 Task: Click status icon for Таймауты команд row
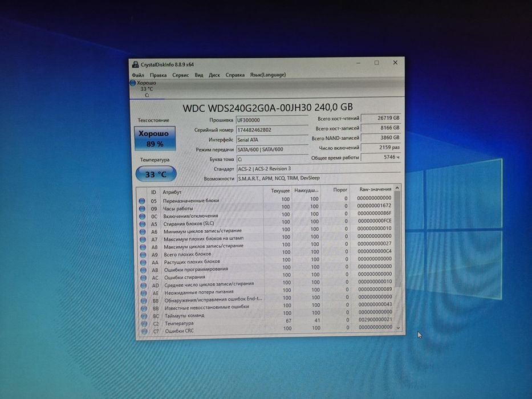pyautogui.click(x=144, y=316)
